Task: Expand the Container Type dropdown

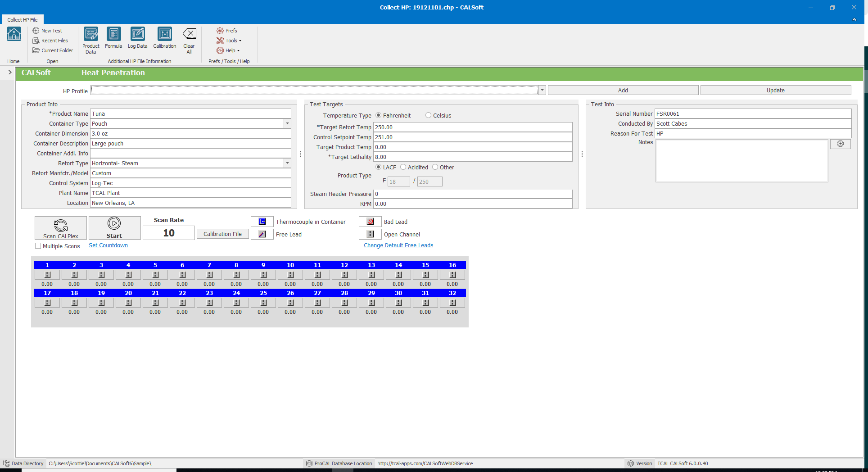Action: pyautogui.click(x=287, y=123)
